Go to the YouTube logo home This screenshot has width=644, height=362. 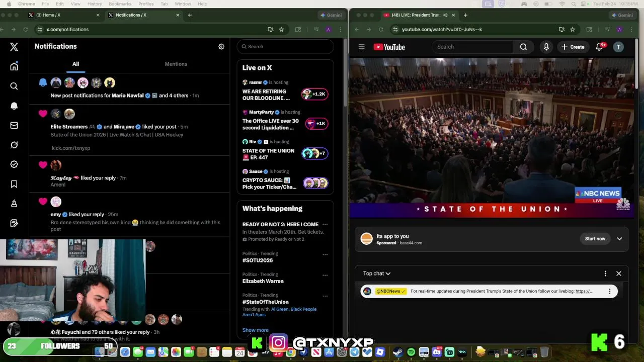click(389, 47)
